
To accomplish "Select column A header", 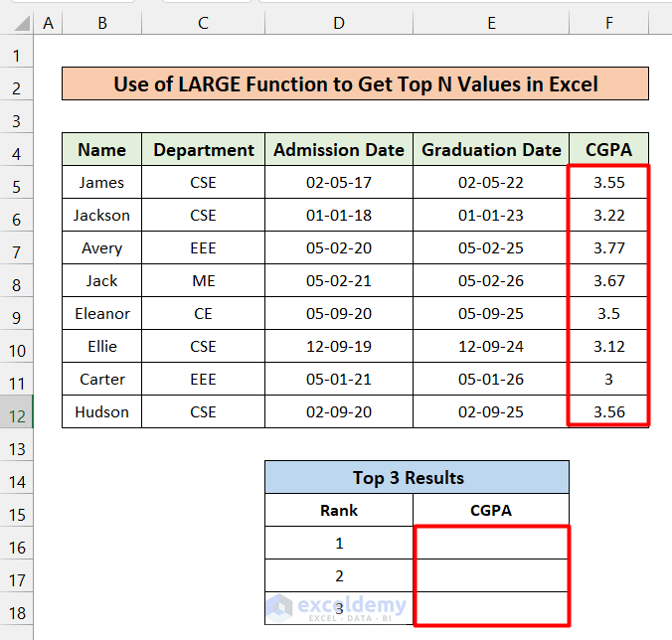I will [x=48, y=23].
